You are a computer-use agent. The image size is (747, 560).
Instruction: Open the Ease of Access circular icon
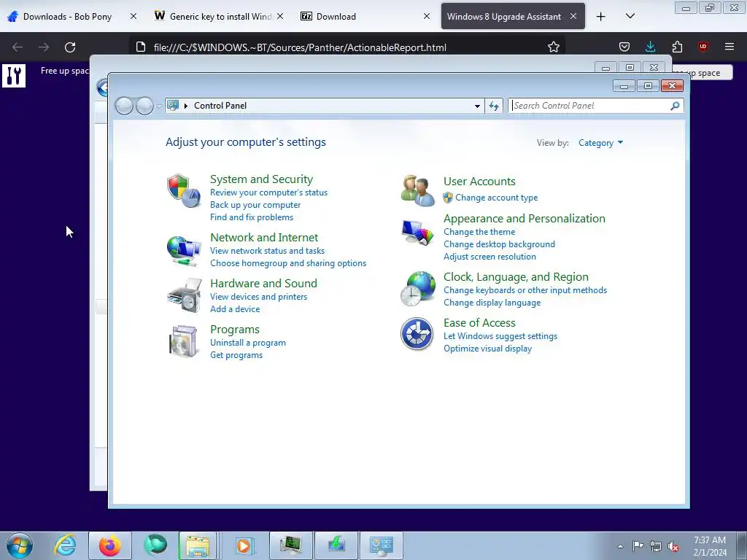pos(417,334)
